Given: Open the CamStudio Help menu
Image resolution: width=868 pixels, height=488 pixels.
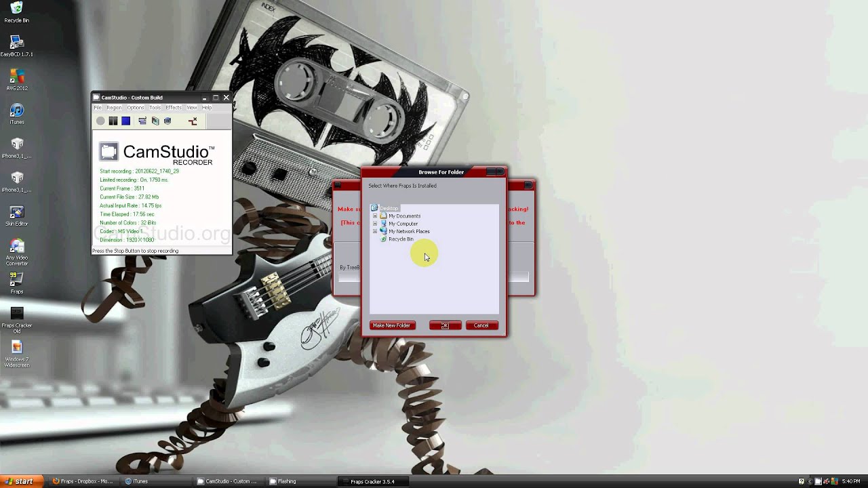Looking at the screenshot, I should (207, 108).
